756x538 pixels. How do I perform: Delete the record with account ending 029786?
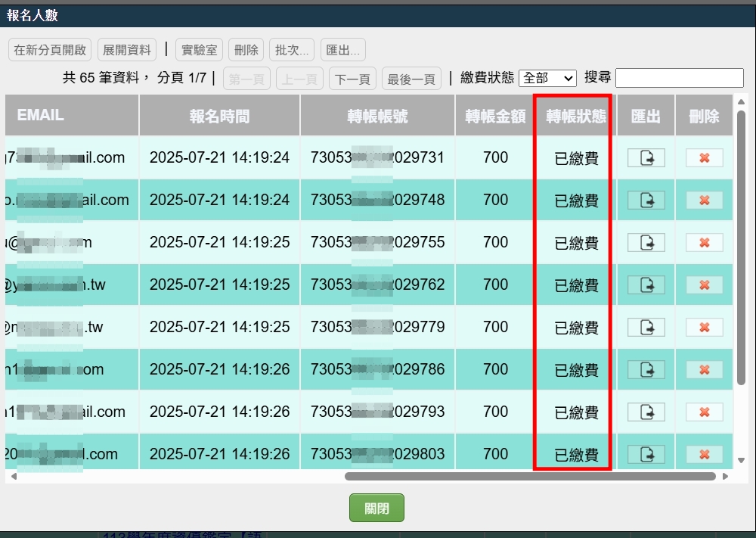tap(703, 369)
